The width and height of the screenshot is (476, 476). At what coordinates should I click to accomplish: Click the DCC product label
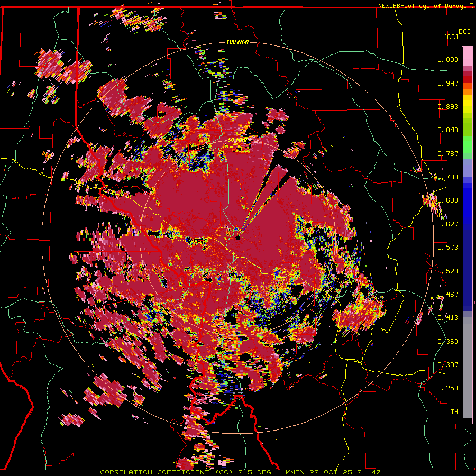coord(464,32)
